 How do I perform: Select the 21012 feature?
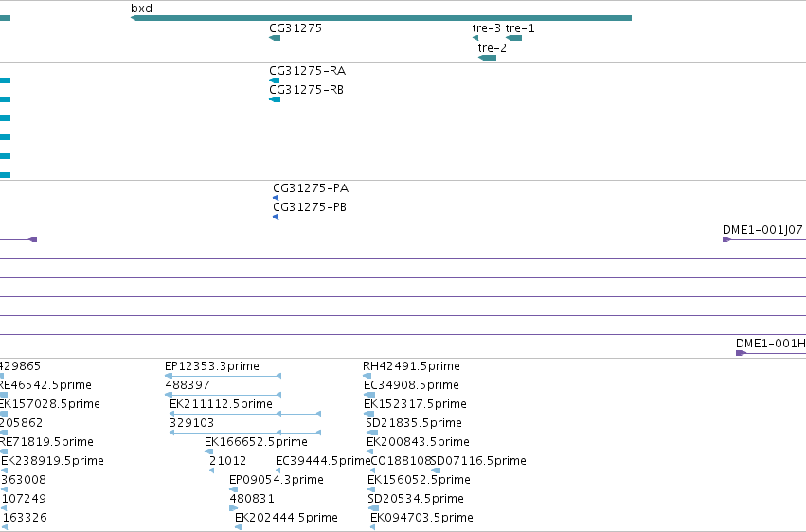[212, 470]
